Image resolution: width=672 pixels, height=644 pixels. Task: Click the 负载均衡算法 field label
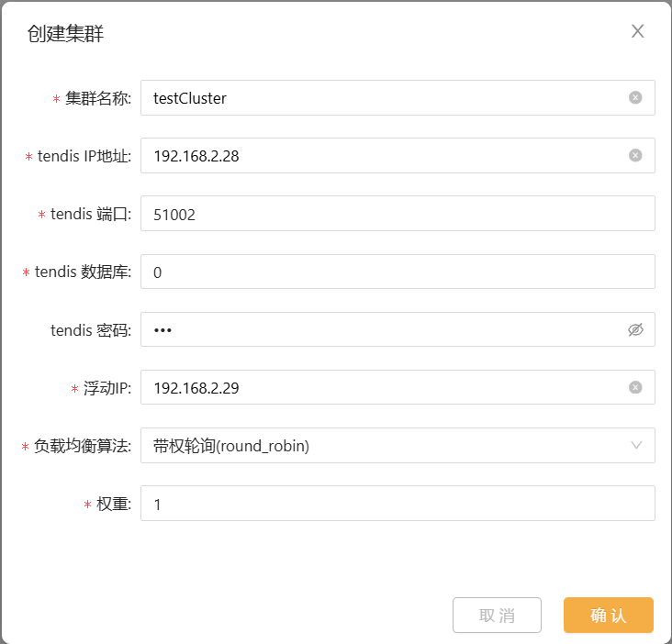pyautogui.click(x=83, y=446)
